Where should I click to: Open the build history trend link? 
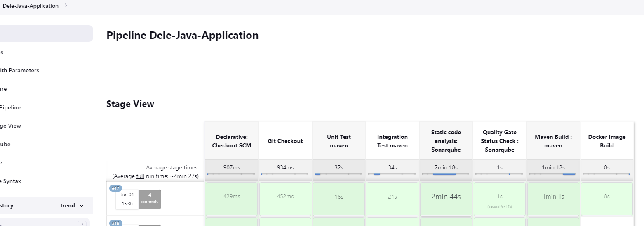coord(68,206)
